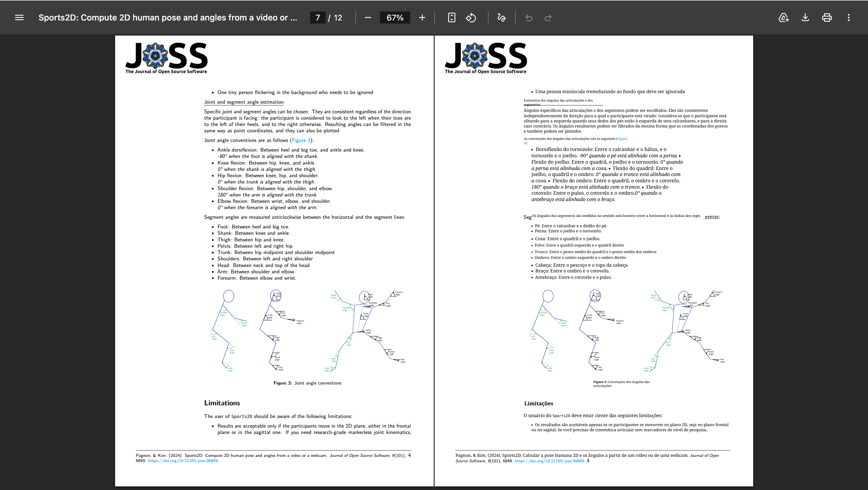
Task: Zoom in with the plus button
Action: [x=422, y=17]
